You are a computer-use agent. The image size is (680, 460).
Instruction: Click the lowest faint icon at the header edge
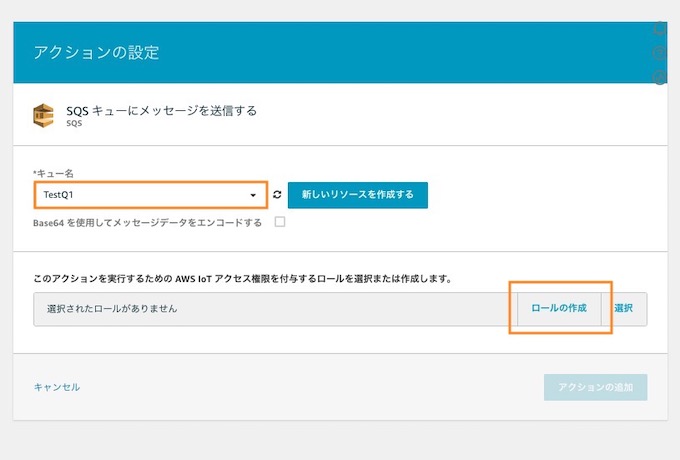(x=660, y=77)
